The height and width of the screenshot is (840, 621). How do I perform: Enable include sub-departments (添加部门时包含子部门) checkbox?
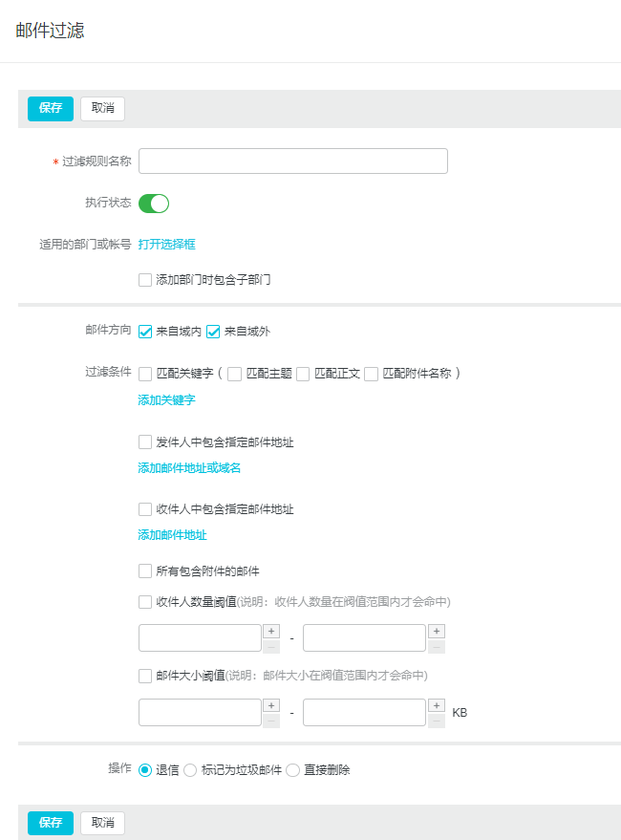pyautogui.click(x=145, y=281)
